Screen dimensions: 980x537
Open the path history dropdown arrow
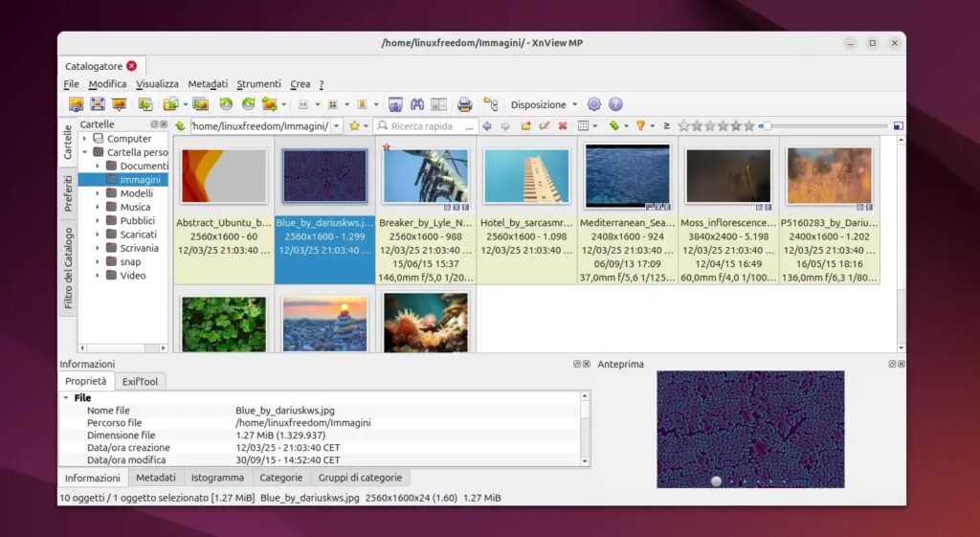pos(336,126)
